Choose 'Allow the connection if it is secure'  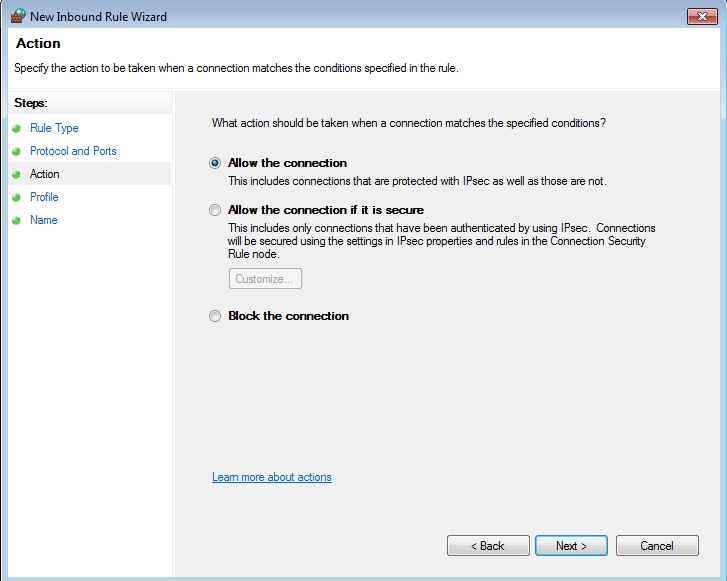tap(215, 210)
